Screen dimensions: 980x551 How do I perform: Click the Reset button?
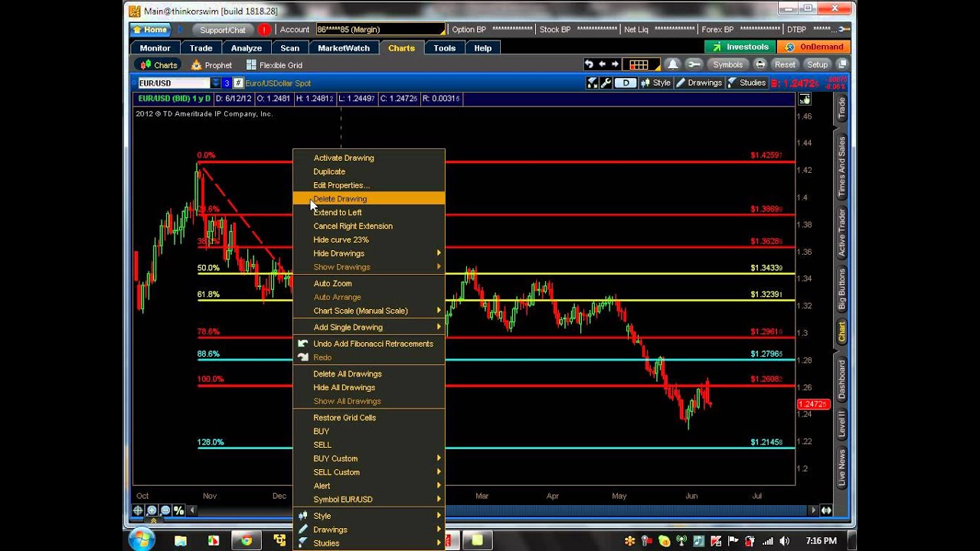coord(785,65)
